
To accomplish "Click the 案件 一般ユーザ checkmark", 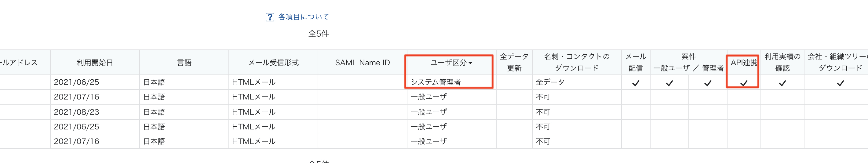I will [x=669, y=83].
